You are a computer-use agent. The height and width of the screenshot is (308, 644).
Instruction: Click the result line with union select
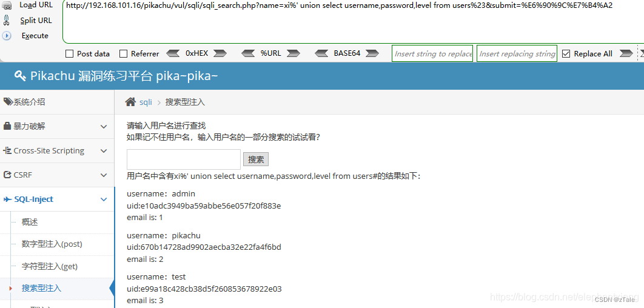[273, 176]
